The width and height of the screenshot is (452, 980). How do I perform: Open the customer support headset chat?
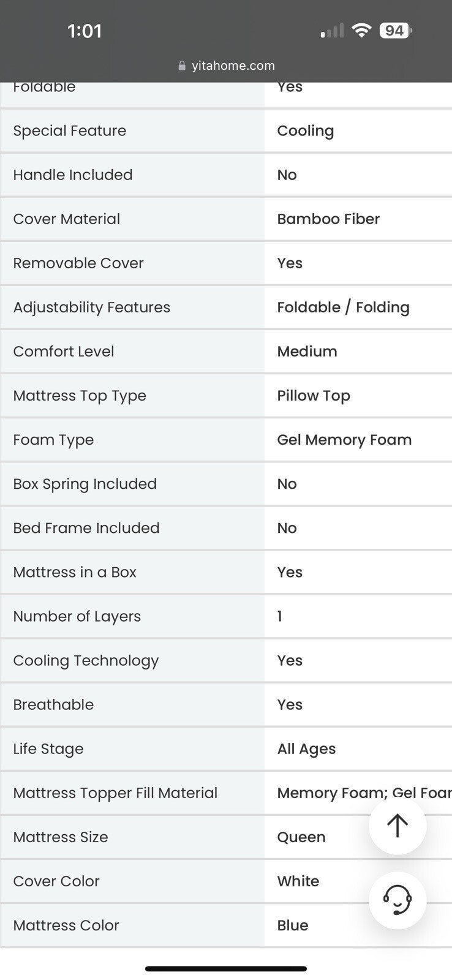click(x=397, y=900)
